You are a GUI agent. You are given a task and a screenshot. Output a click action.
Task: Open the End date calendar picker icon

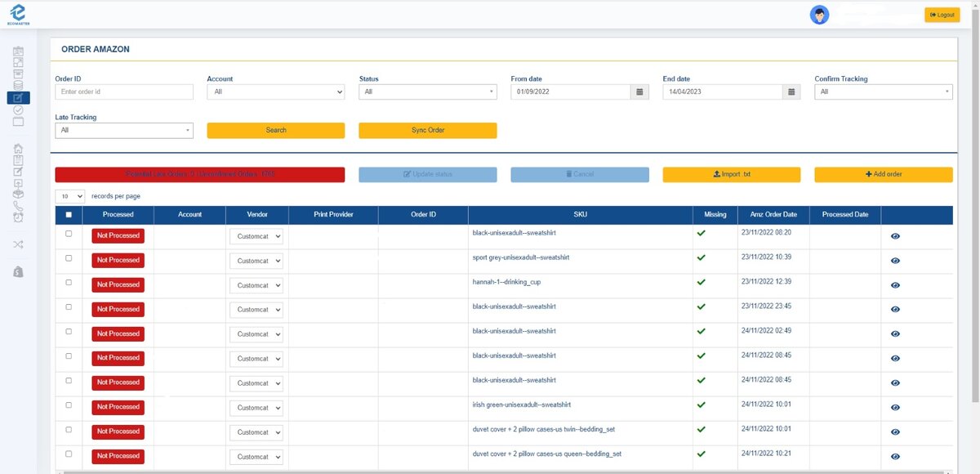(792, 92)
